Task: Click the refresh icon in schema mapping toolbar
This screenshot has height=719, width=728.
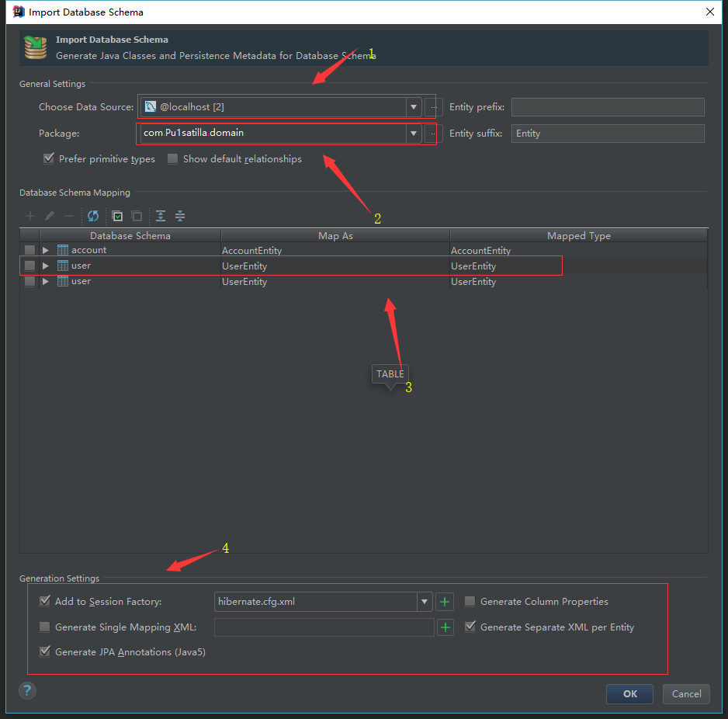Action: pos(93,217)
